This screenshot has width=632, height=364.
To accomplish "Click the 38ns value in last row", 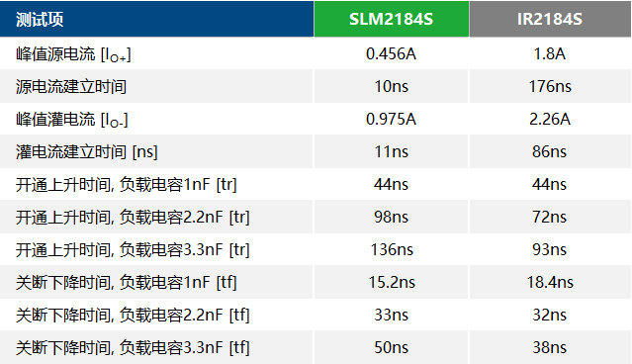I will coord(550,347).
